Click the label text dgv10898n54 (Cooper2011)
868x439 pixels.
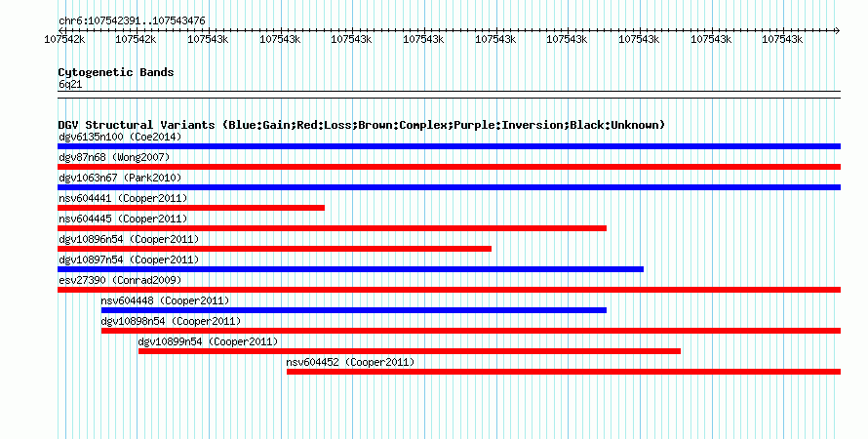171,321
